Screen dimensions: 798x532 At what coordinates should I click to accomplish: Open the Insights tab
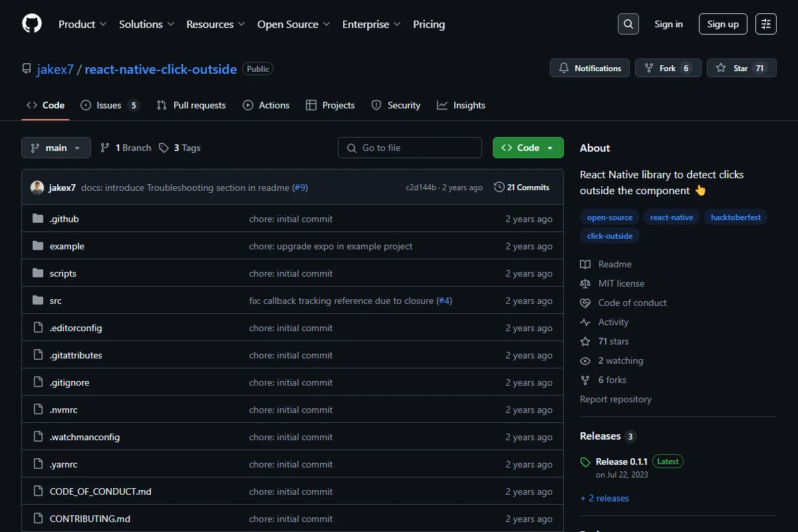coord(462,105)
